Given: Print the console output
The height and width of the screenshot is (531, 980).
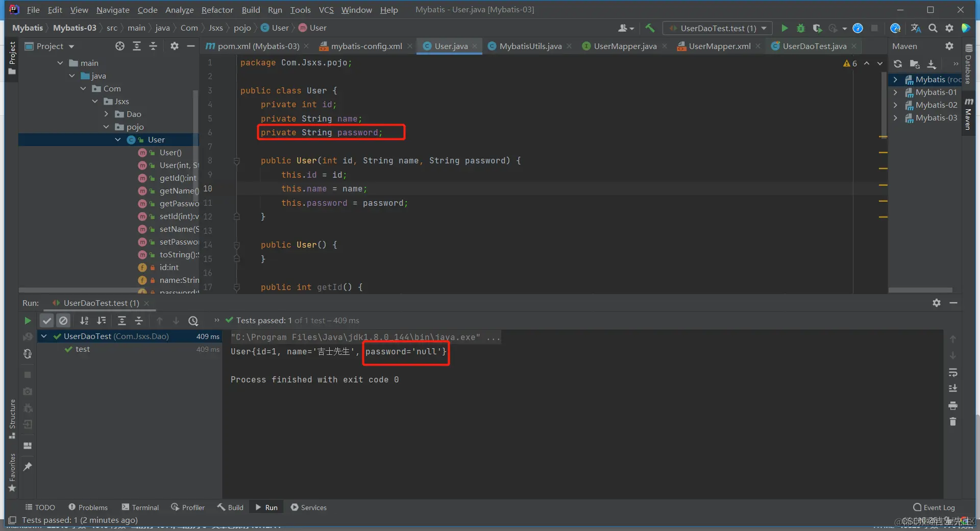Looking at the screenshot, I should point(953,406).
